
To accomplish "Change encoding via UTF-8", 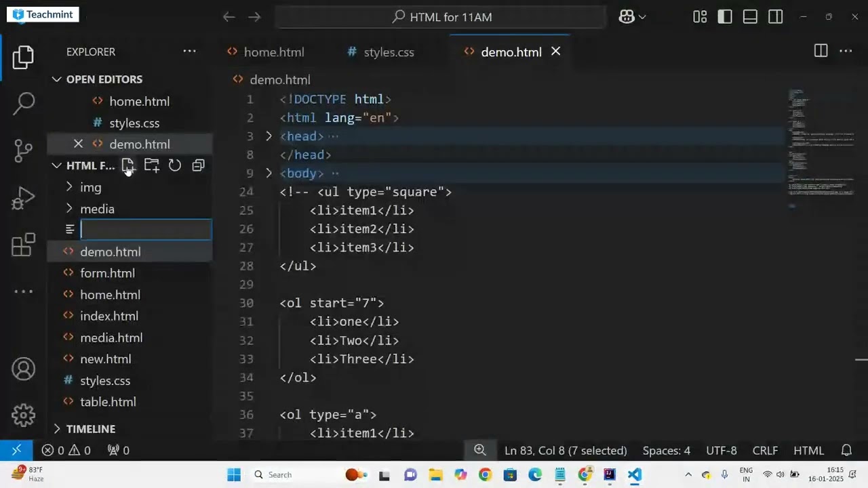I will point(722,451).
